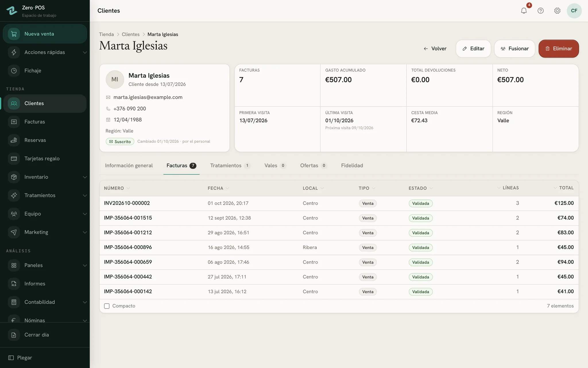Open Facturas sidebar icon
Image resolution: width=588 pixels, height=368 pixels.
[x=14, y=122]
